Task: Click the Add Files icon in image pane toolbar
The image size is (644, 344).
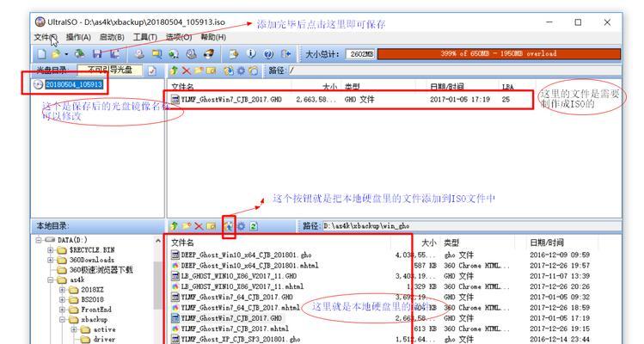Action: tap(229, 71)
